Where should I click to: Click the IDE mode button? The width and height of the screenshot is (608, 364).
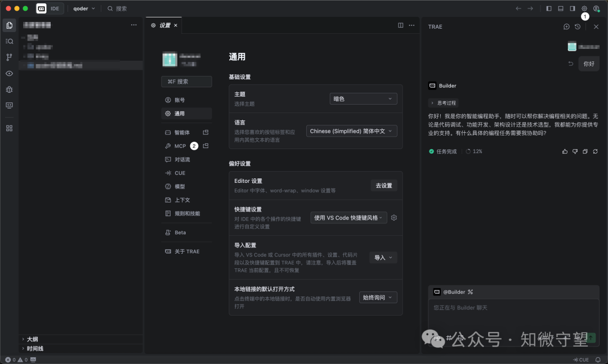pyautogui.click(x=50, y=8)
